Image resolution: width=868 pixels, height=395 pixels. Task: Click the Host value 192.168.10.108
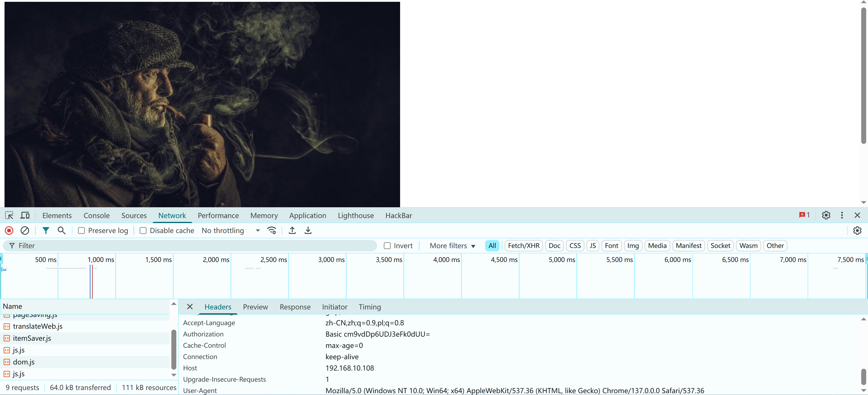[x=349, y=368]
